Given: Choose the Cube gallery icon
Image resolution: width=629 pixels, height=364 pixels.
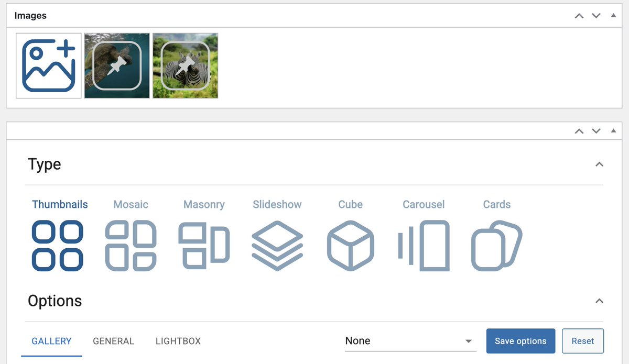Looking at the screenshot, I should (351, 246).
